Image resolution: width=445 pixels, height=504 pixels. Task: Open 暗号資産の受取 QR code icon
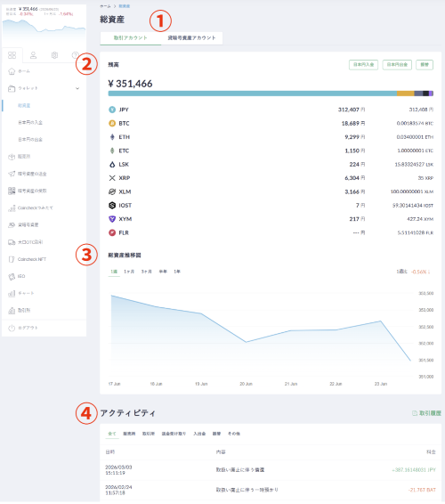click(x=12, y=191)
